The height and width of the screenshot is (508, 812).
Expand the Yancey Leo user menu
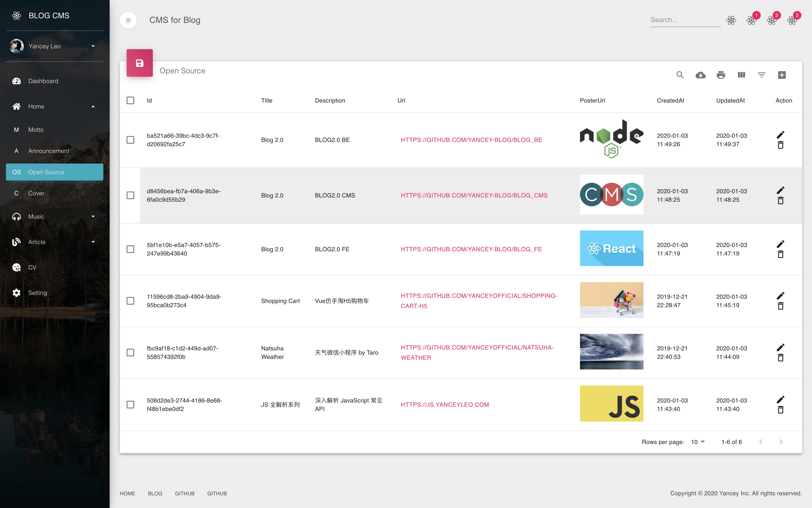[x=54, y=46]
